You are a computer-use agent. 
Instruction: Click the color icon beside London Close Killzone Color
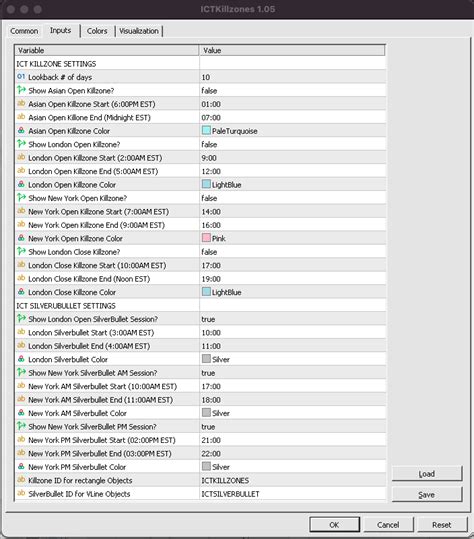21,292
